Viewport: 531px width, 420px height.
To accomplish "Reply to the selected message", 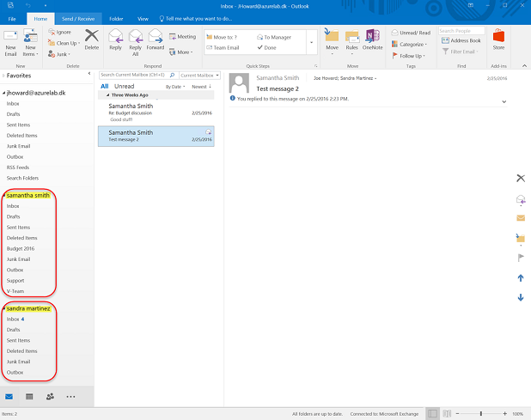I will coord(115,40).
